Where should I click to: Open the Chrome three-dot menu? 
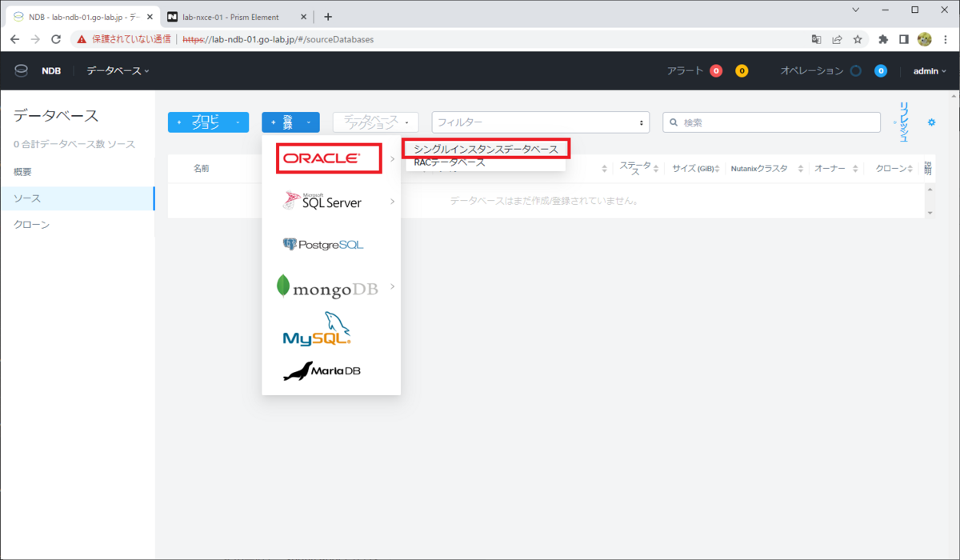(x=945, y=39)
